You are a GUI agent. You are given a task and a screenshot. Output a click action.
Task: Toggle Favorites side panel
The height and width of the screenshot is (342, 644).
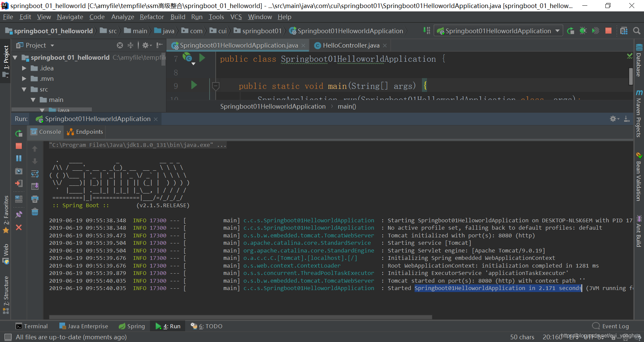6,214
